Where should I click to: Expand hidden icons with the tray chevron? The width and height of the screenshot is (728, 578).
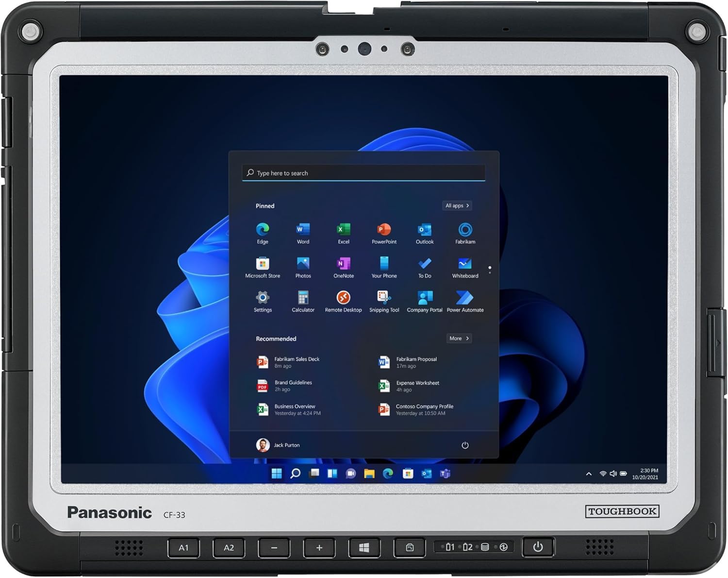(x=589, y=474)
